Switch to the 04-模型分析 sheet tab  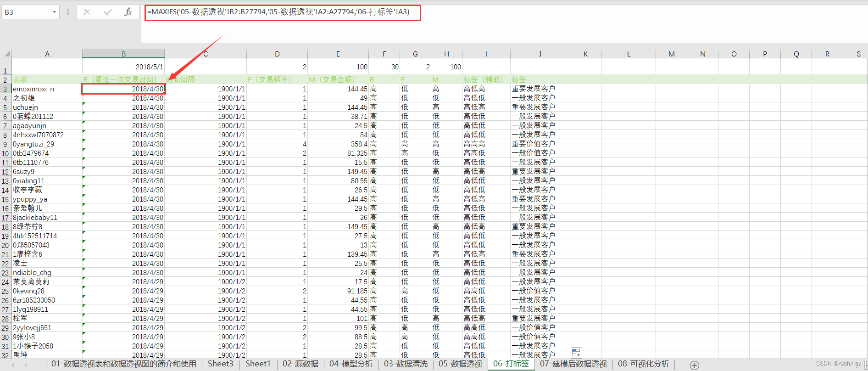(x=351, y=364)
